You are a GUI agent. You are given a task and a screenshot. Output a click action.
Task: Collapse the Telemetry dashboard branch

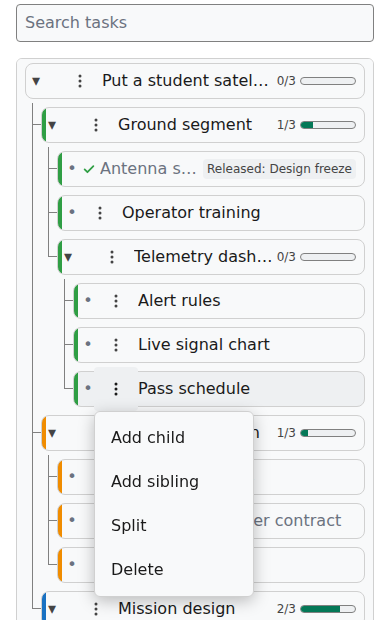point(68,257)
